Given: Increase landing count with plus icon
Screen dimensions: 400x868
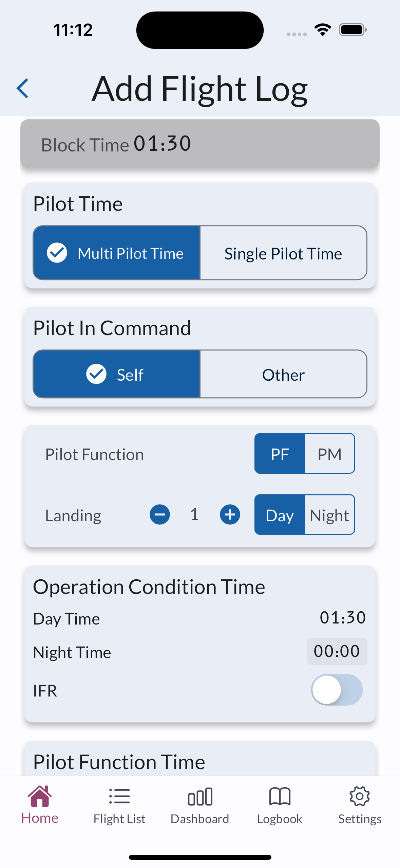Looking at the screenshot, I should tap(230, 514).
